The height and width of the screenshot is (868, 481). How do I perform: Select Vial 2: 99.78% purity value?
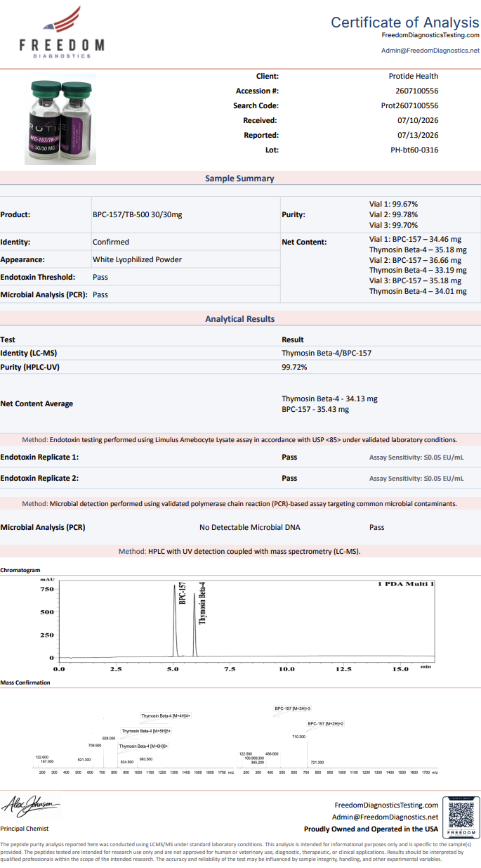click(394, 215)
